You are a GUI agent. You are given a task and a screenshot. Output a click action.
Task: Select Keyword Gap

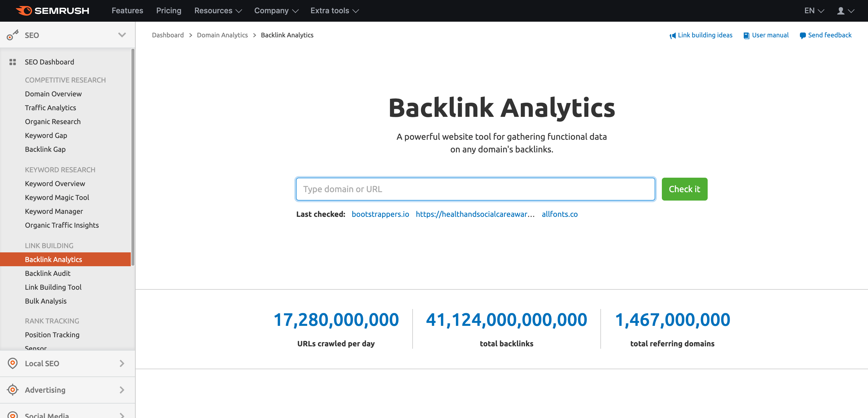tap(46, 136)
